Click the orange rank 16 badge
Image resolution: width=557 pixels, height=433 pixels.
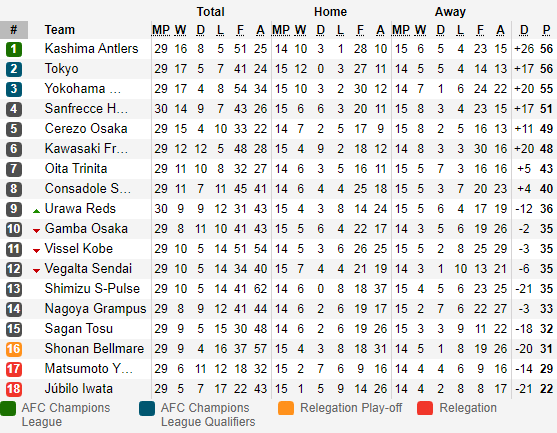coord(14,349)
